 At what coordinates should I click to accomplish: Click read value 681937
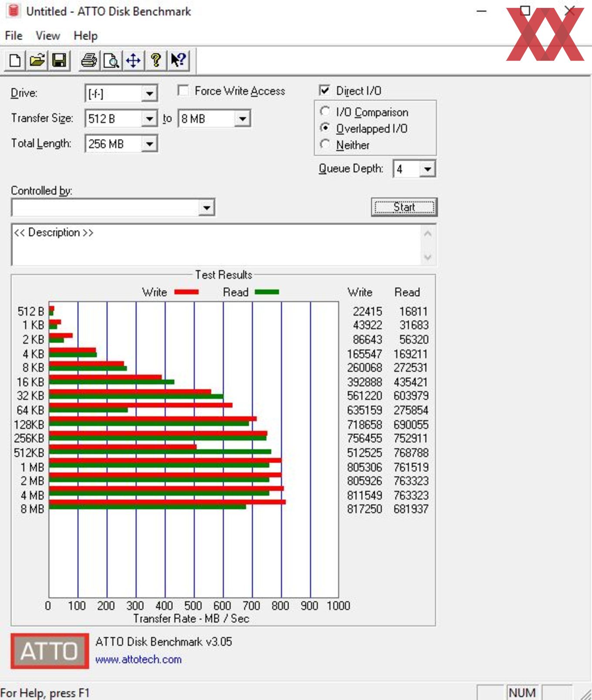point(411,509)
